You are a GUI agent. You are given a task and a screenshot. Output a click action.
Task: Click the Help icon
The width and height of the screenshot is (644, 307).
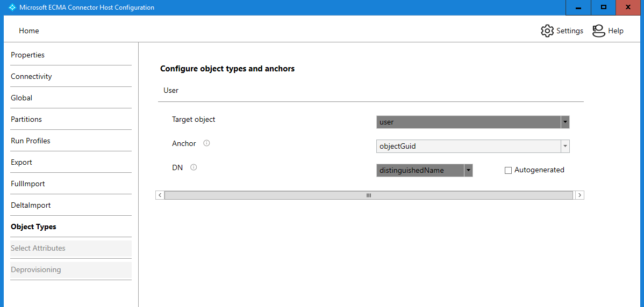[x=598, y=31]
